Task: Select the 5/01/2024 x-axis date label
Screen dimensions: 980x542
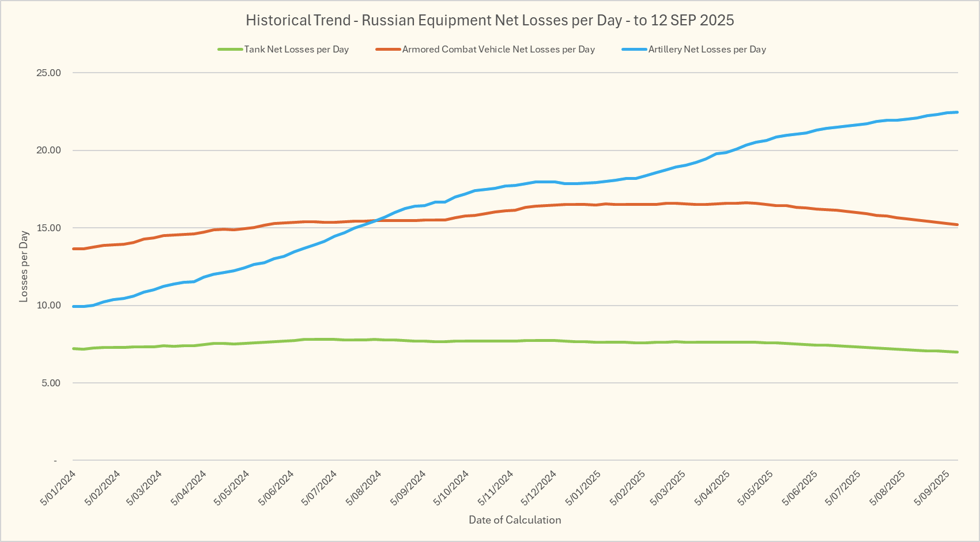Action: point(58,488)
